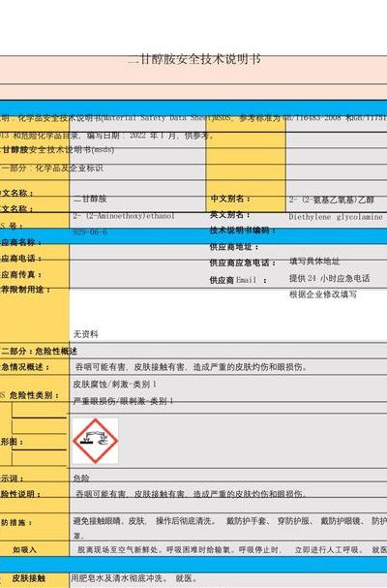
Task: Click the 皮肤腐蚀/刺激-类别1 hazard class line
Action: coord(114,384)
